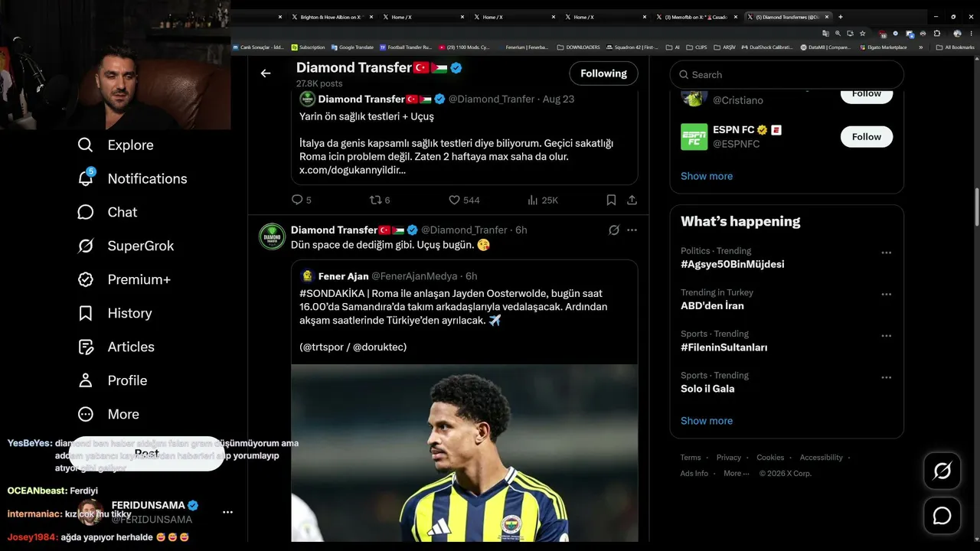The height and width of the screenshot is (551, 980).
Task: Toggle the Following button for Diamond Transfer
Action: 603,73
